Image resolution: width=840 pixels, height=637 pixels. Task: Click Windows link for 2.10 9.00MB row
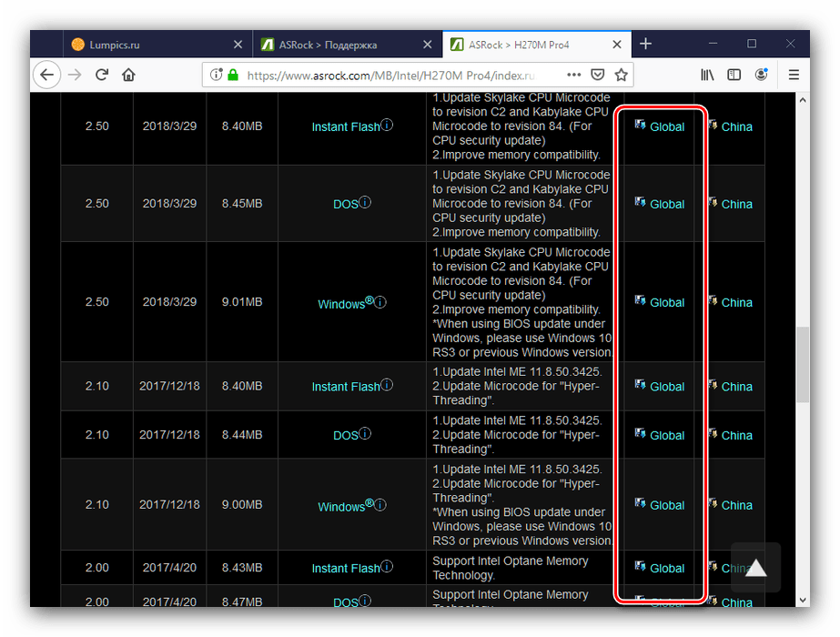(346, 506)
